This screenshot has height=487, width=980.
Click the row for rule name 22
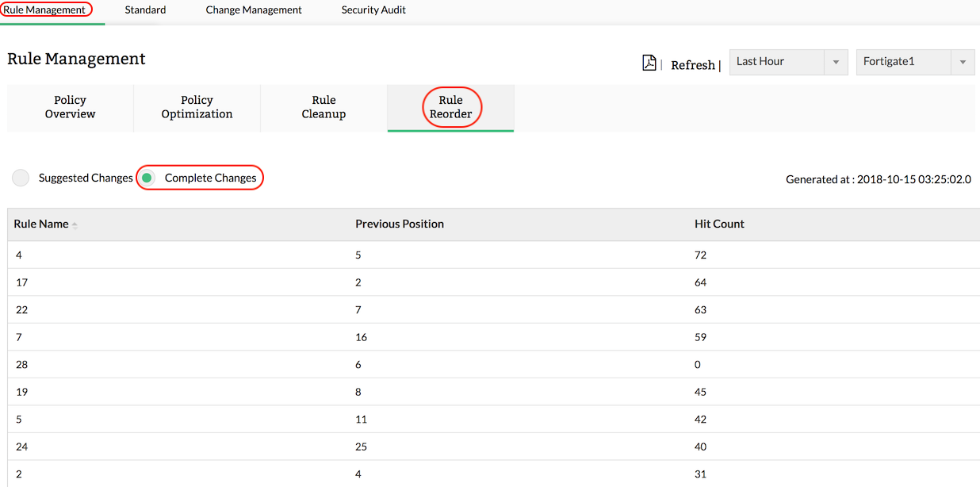click(x=22, y=310)
